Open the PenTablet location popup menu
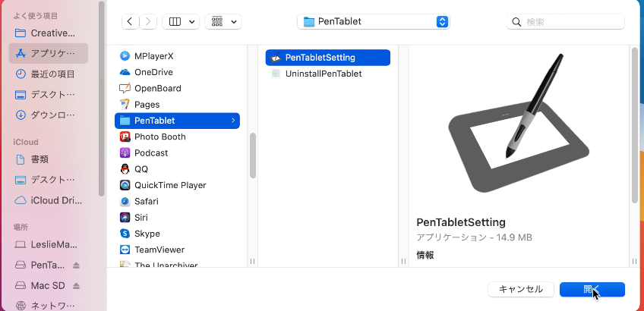 374,22
